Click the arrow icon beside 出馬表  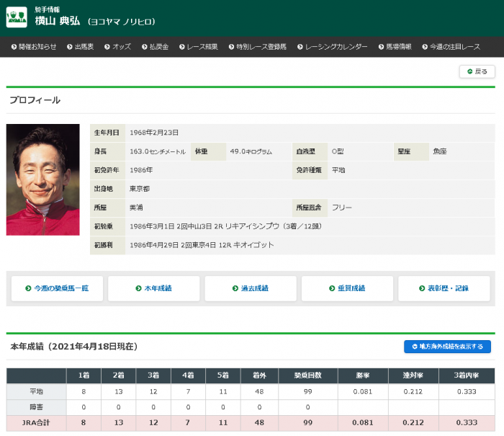coord(70,47)
